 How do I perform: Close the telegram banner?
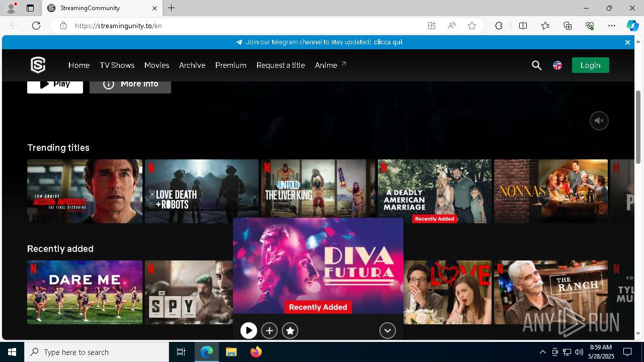(x=627, y=42)
